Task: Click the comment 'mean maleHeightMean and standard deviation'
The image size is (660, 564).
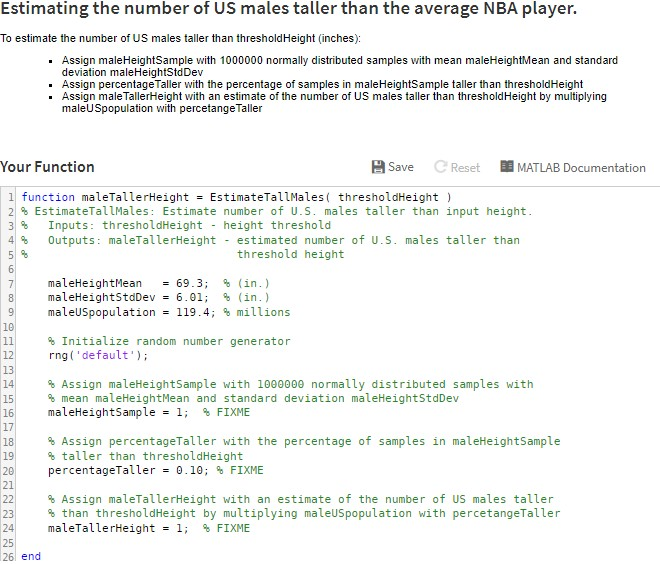Action: point(253,398)
